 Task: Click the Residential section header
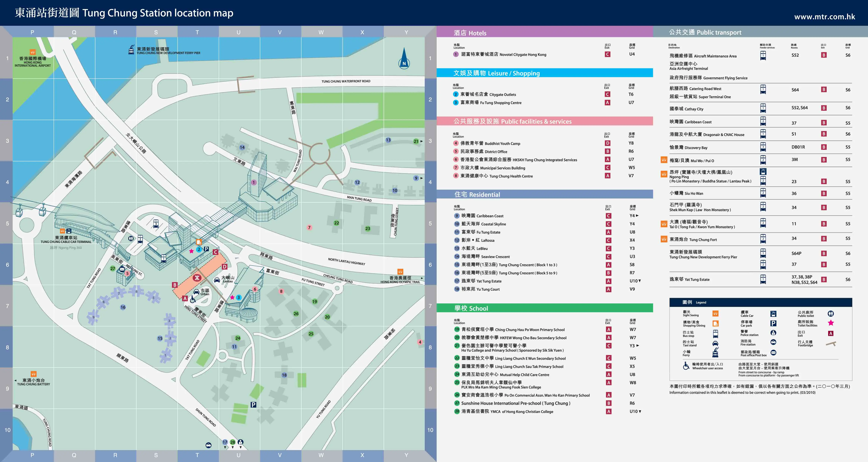(545, 194)
